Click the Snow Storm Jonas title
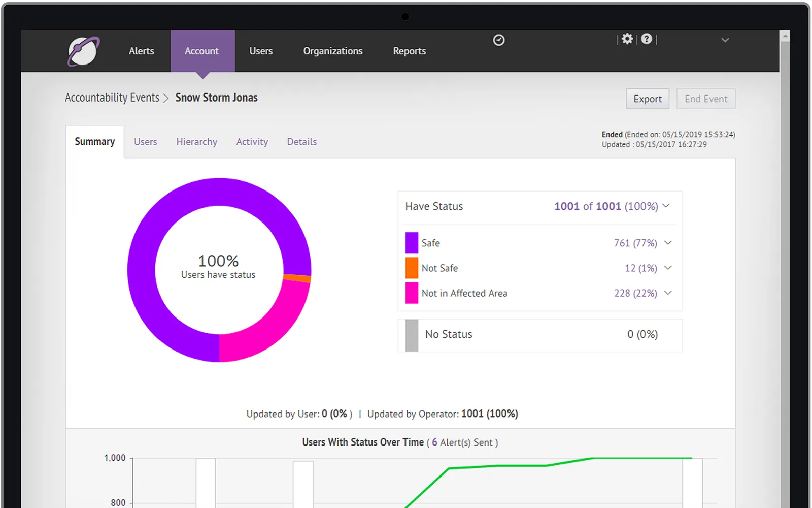Viewport: 812px width, 508px height. [x=217, y=98]
